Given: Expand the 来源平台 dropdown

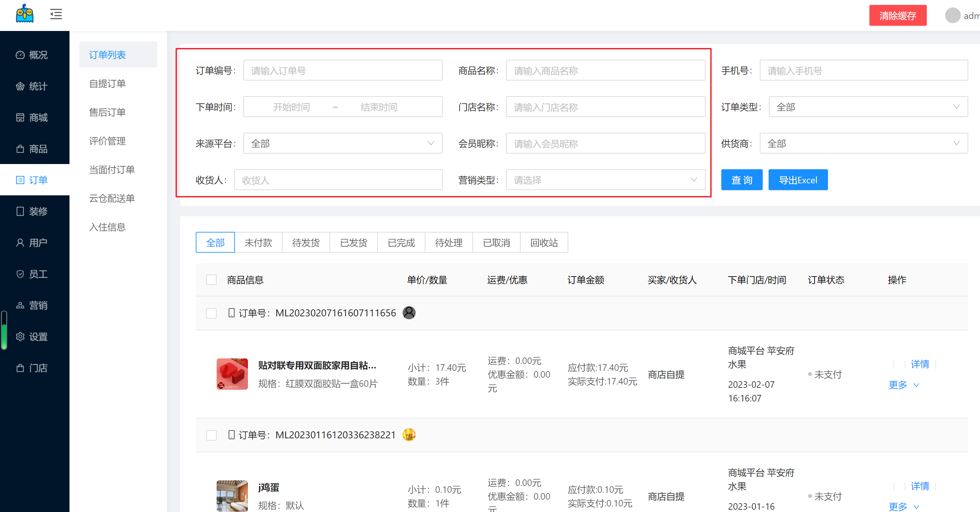Looking at the screenshot, I should pyautogui.click(x=343, y=143).
